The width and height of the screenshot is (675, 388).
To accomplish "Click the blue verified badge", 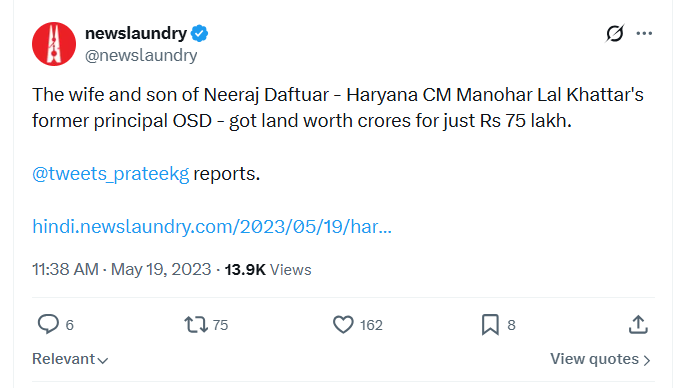I will pos(199,34).
